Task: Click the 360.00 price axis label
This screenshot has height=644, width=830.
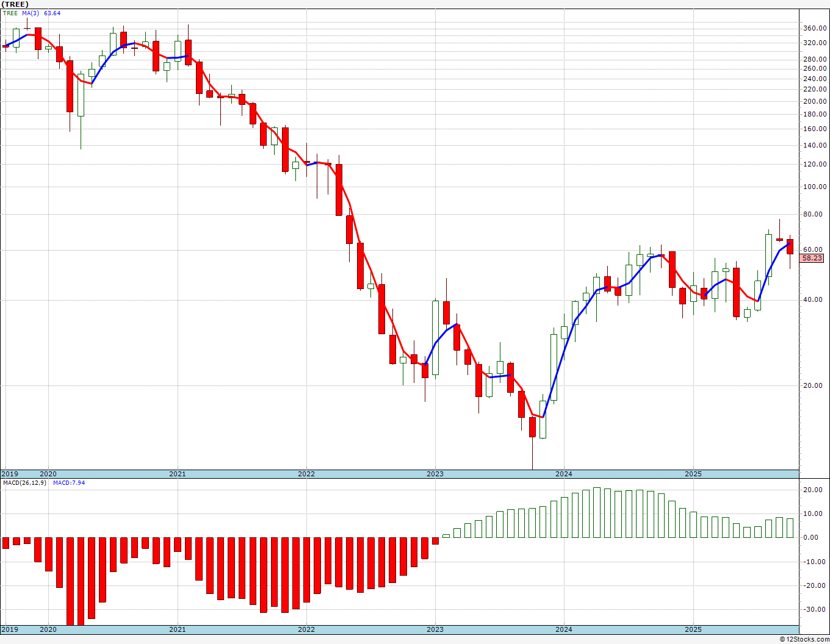Action: (x=815, y=28)
